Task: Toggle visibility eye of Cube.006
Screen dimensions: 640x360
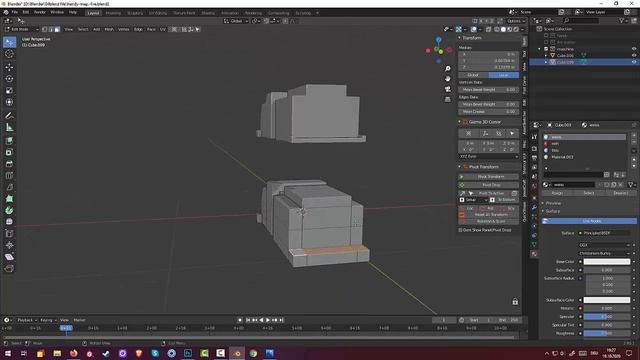Action: pyautogui.click(x=634, y=56)
